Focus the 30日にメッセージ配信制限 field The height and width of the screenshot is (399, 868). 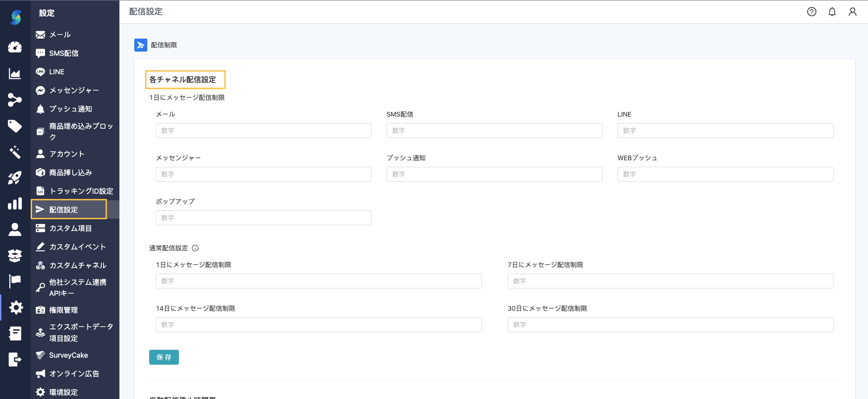click(x=671, y=325)
